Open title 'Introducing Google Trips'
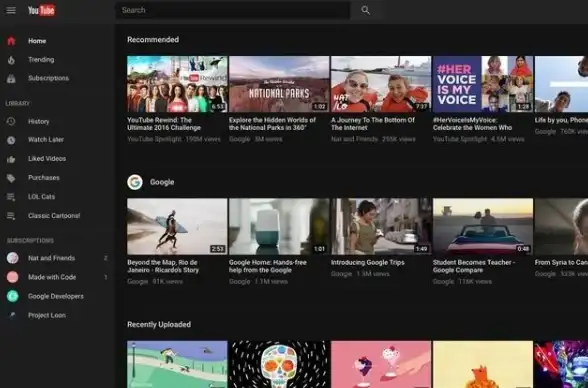 click(x=368, y=262)
